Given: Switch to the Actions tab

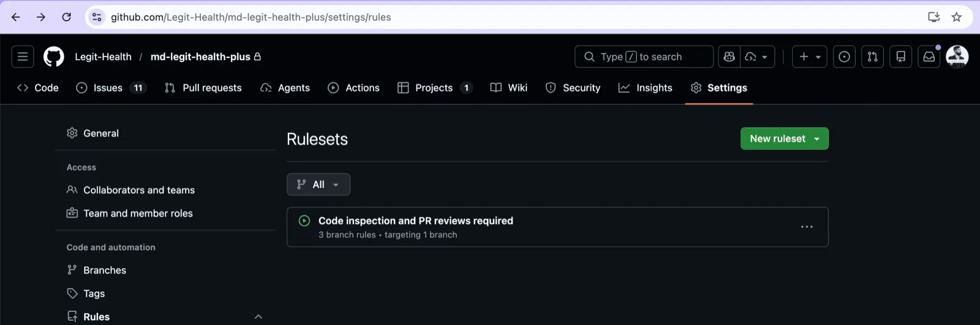Looking at the screenshot, I should pos(354,88).
